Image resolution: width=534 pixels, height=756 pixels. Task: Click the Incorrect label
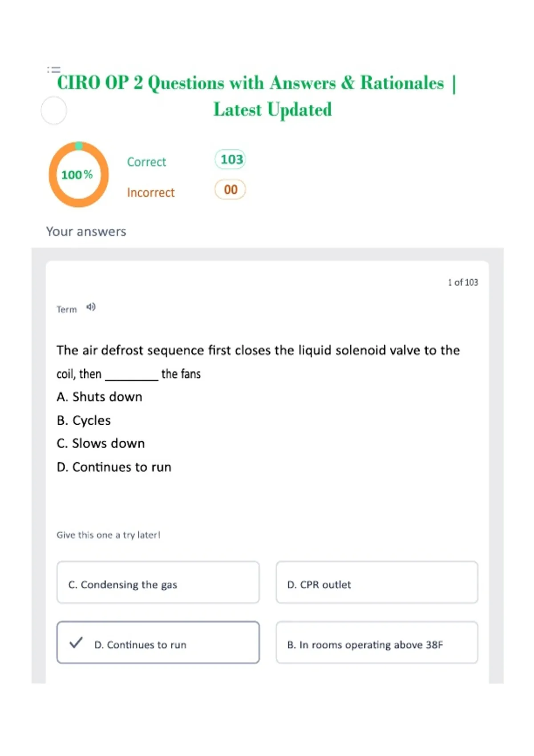coord(151,193)
